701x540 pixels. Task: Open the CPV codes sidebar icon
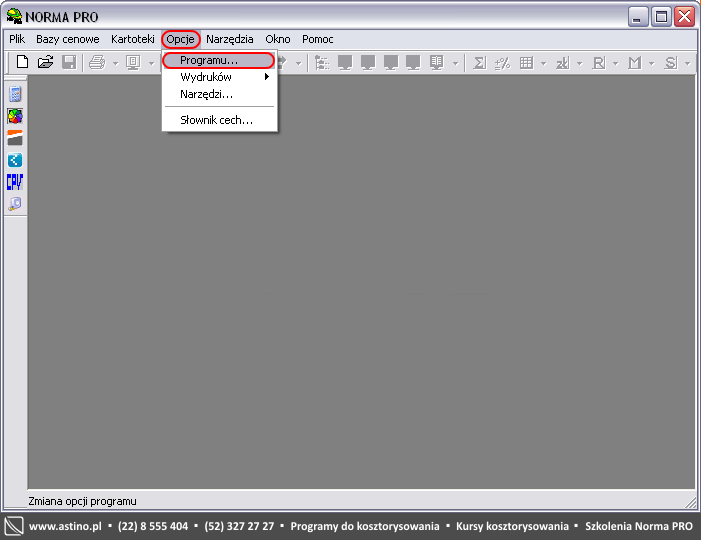(15, 182)
